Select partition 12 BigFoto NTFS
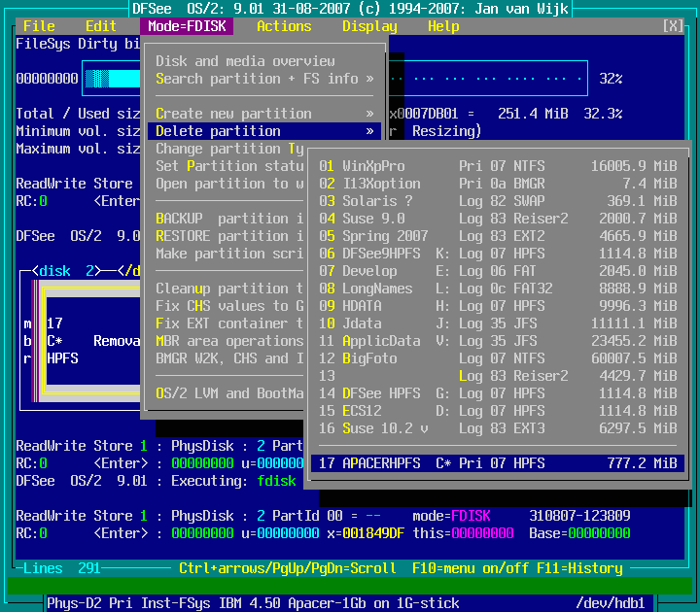 click(498, 358)
